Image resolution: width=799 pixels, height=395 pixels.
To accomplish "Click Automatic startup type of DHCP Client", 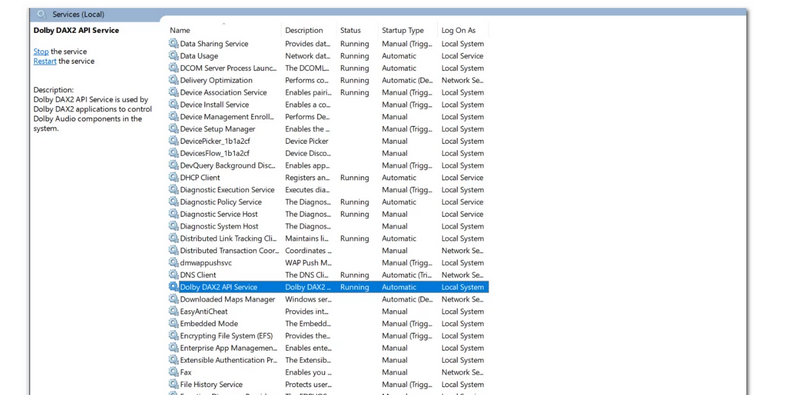I will [399, 177].
